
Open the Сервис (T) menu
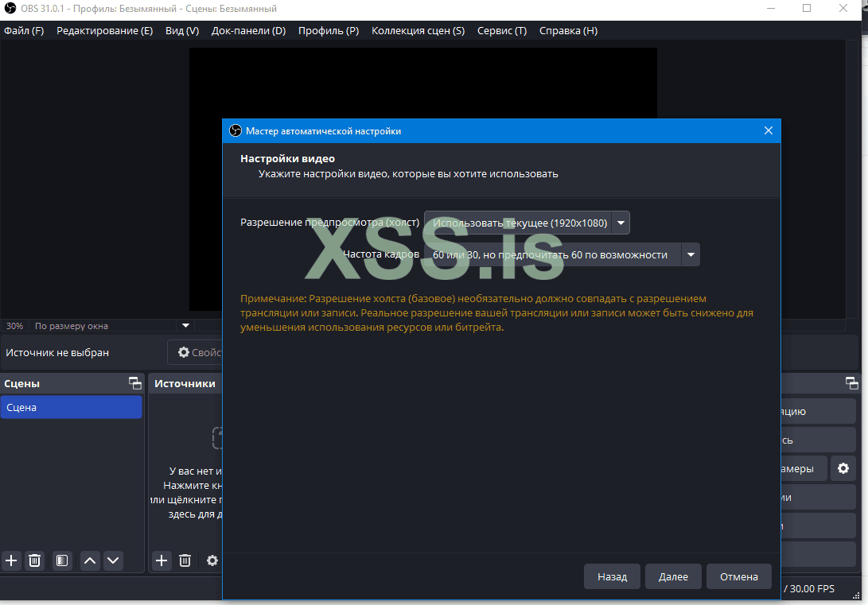coord(502,31)
